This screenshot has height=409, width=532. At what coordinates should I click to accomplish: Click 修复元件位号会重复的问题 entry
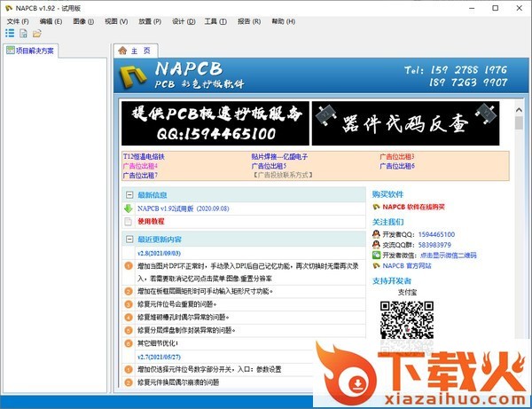tap(176, 304)
